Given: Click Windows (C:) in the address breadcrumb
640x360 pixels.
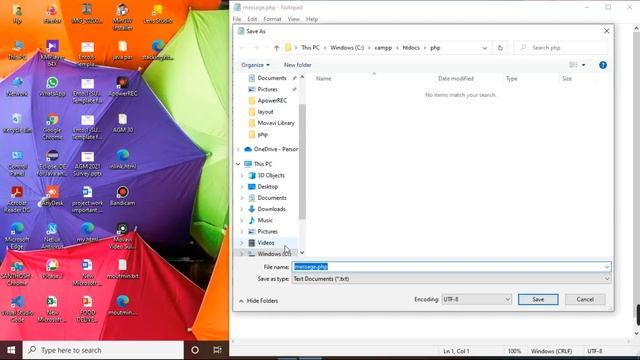Looking at the screenshot, I should [347, 48].
